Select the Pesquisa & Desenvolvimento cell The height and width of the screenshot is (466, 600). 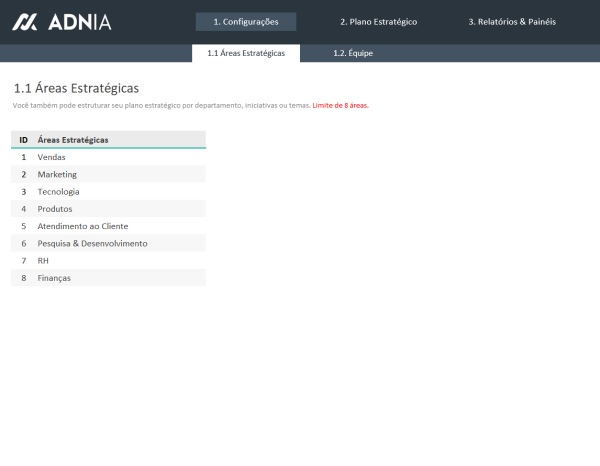click(92, 243)
